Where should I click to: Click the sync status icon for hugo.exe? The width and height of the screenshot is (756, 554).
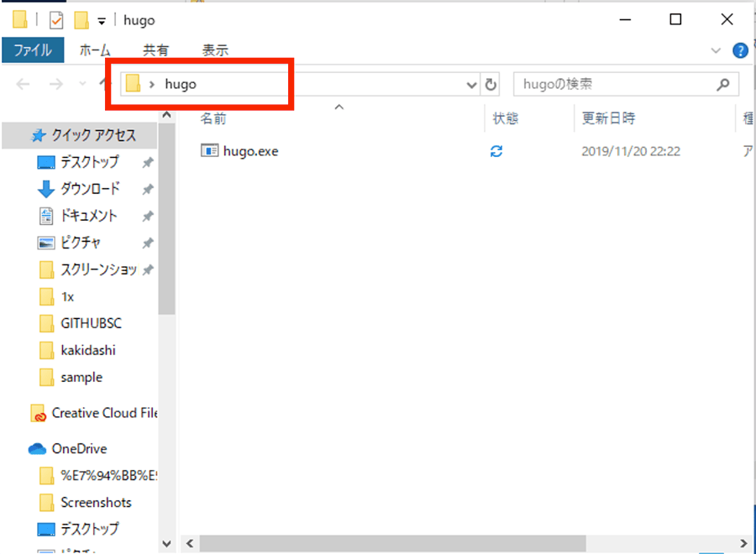tap(496, 151)
